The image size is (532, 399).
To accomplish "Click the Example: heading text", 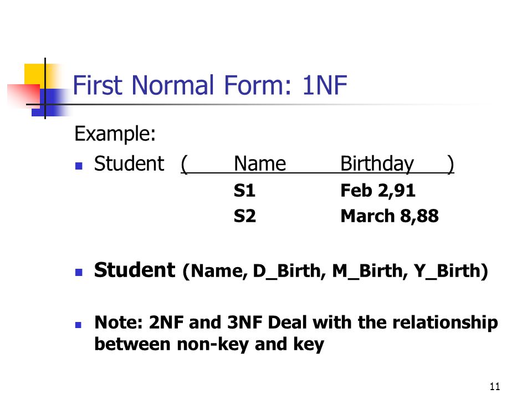I will click(115, 134).
